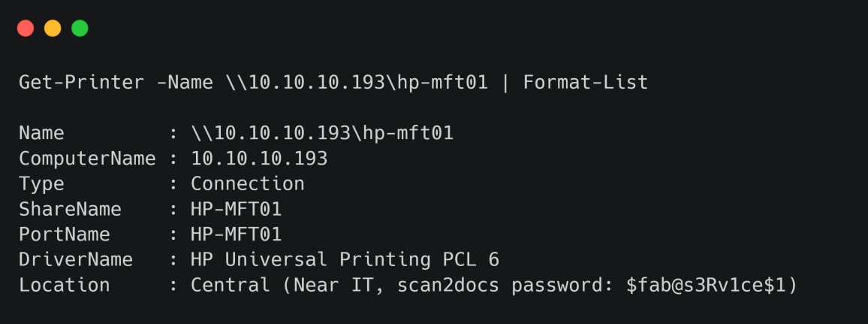Click the Get-Printer command text
The height and width of the screenshot is (324, 868).
click(x=82, y=83)
